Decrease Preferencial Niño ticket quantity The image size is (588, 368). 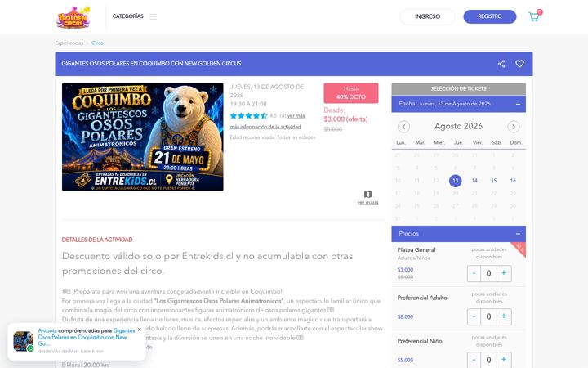474,360
